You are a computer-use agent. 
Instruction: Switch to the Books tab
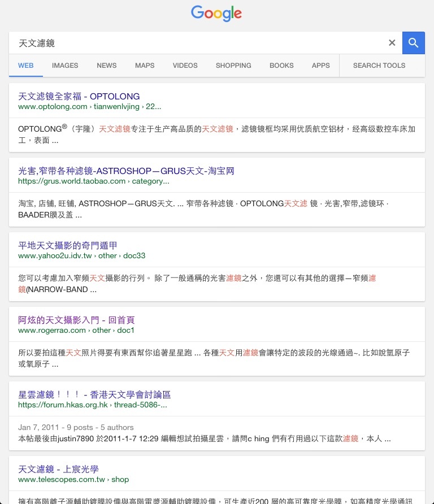(x=281, y=66)
